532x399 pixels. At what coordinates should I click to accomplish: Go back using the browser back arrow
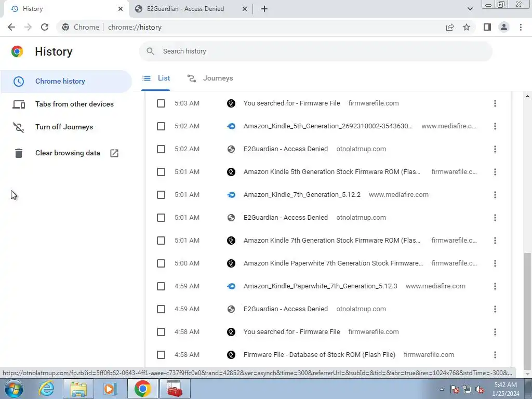[11, 27]
